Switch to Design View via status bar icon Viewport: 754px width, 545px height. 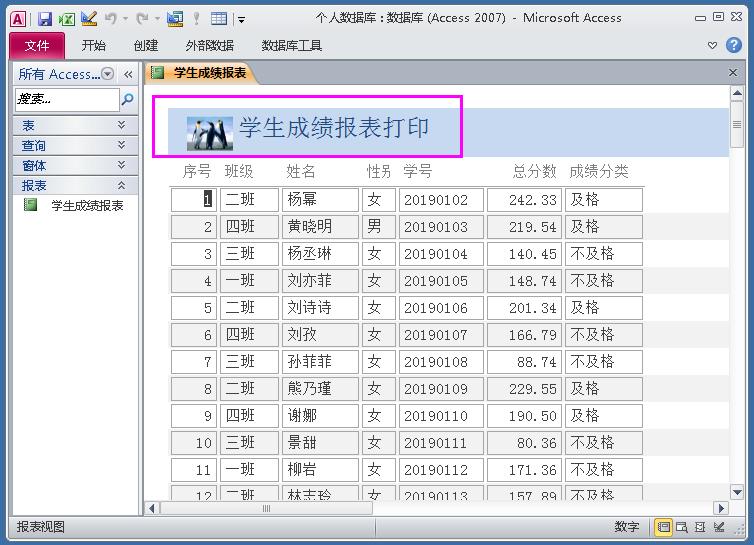click(x=719, y=527)
